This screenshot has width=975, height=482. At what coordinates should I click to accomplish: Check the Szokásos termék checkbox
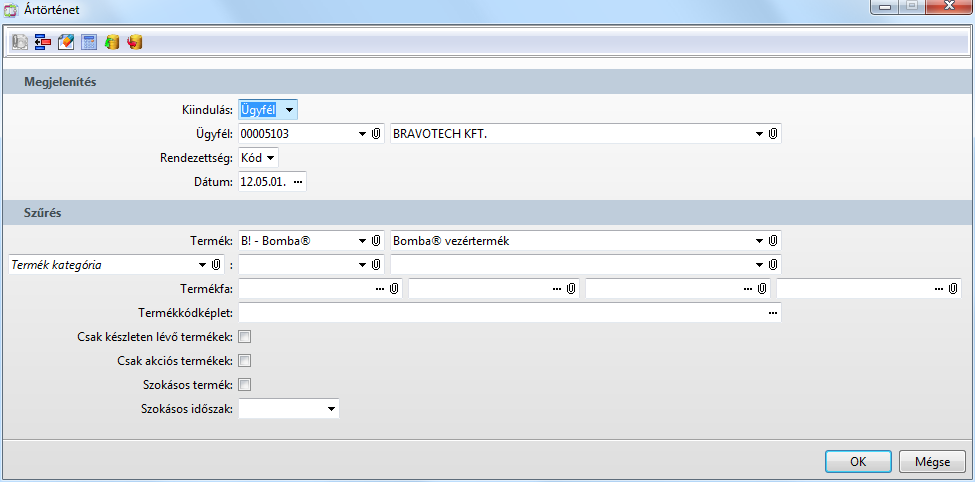tap(245, 384)
